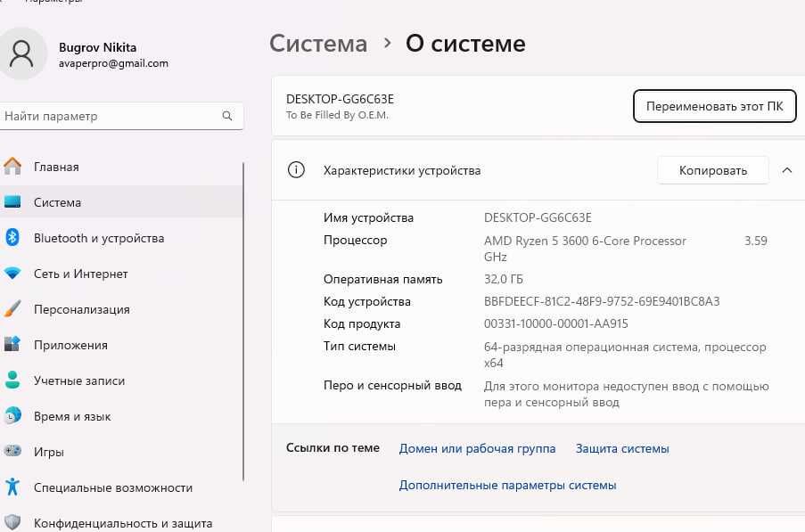Click the Перо и сенсорный ввод label
This screenshot has width=805, height=532.
(x=393, y=385)
